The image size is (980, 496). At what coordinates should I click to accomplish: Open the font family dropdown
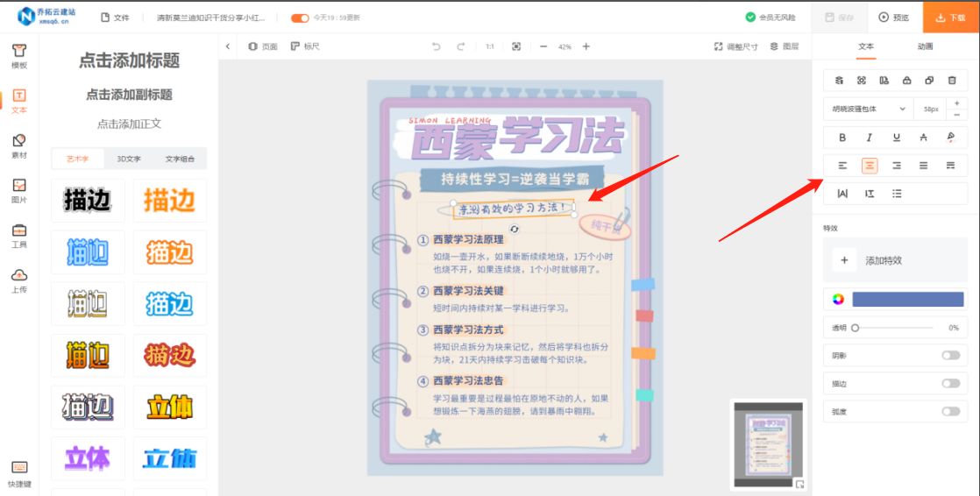pyautogui.click(x=869, y=109)
